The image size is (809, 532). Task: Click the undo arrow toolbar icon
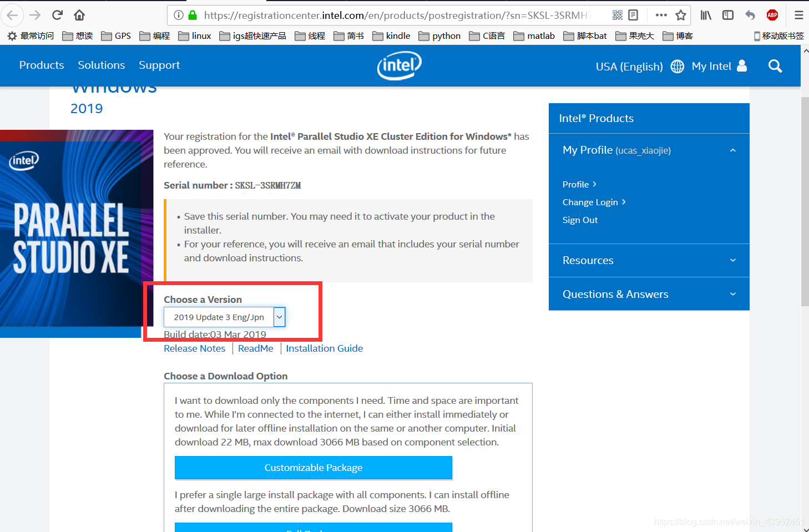tap(750, 15)
